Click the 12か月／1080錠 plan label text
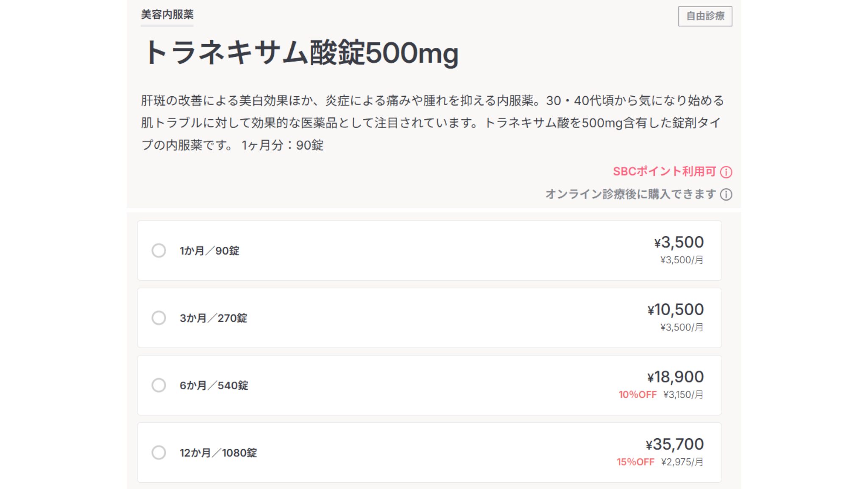868x489 pixels. [218, 453]
